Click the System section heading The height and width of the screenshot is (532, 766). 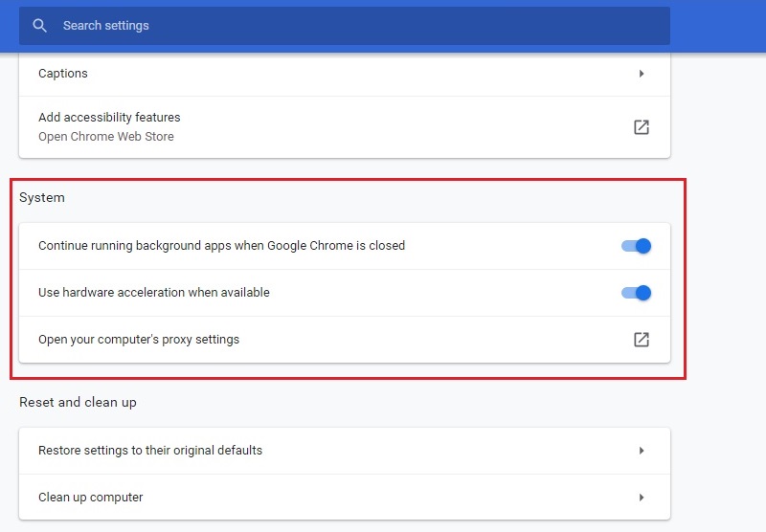tap(42, 198)
